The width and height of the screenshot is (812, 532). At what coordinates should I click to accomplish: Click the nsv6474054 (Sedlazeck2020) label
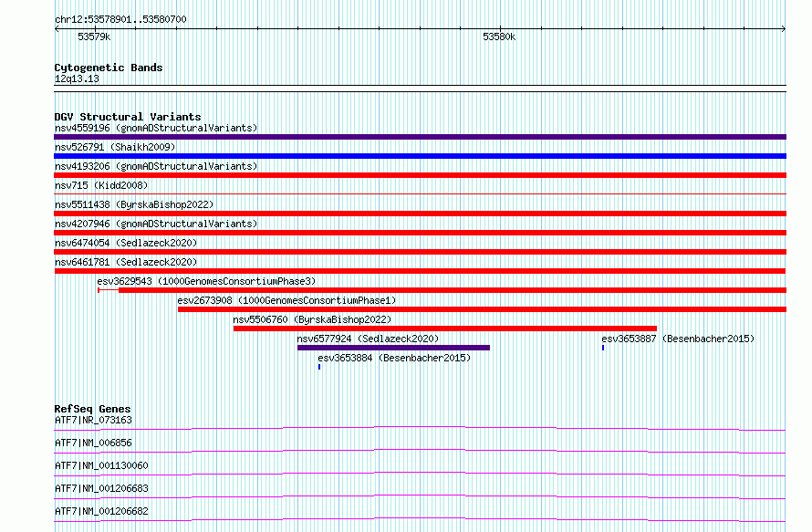click(x=126, y=243)
